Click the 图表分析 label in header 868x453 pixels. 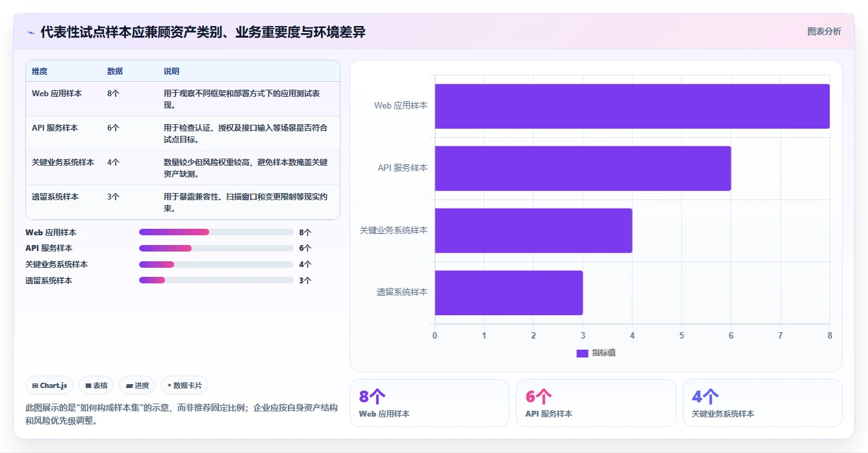[824, 31]
